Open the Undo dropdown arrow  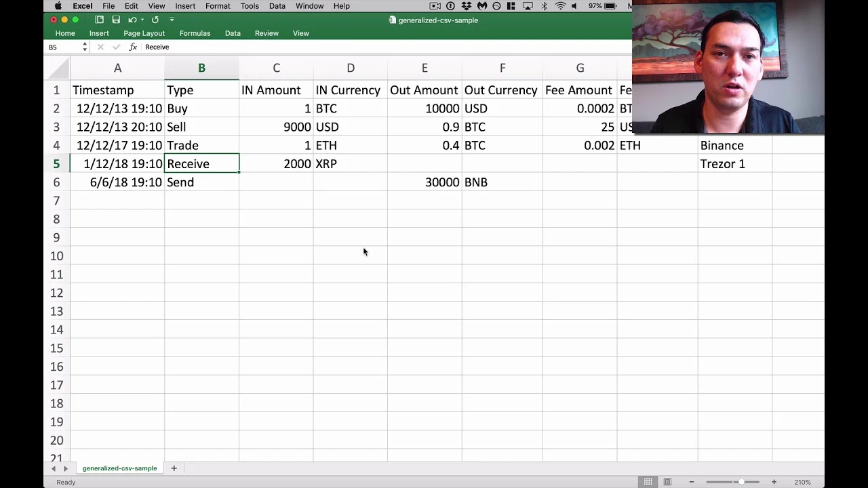[142, 20]
